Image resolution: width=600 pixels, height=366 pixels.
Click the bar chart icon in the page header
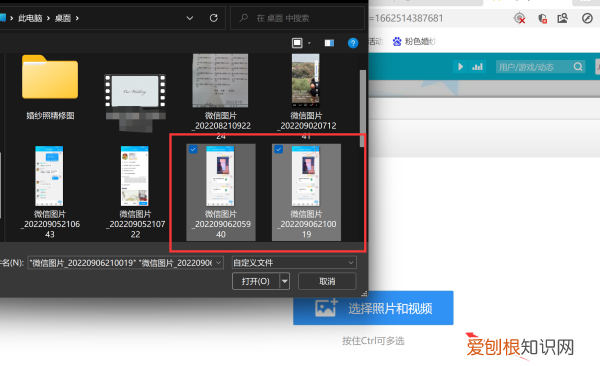[477, 67]
